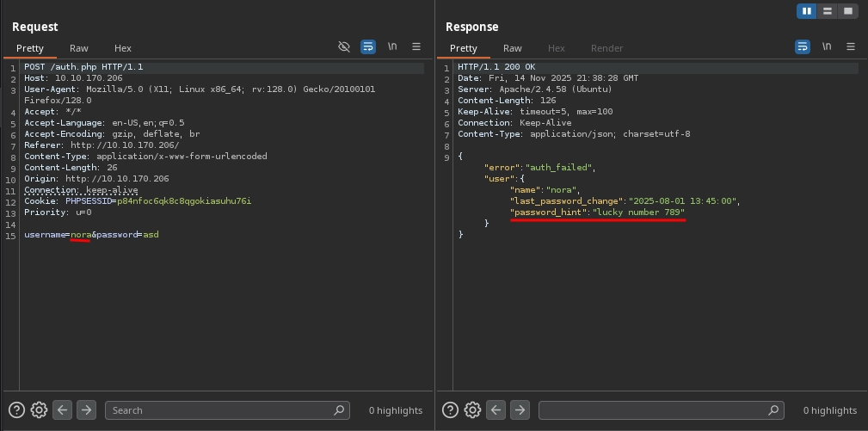Switch Request view to Hex tab
This screenshot has height=431, width=868.
pyautogui.click(x=123, y=48)
